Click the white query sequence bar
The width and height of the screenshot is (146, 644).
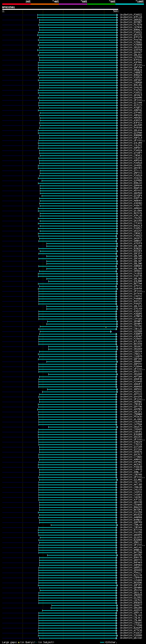pyautogui.click(x=60, y=9)
